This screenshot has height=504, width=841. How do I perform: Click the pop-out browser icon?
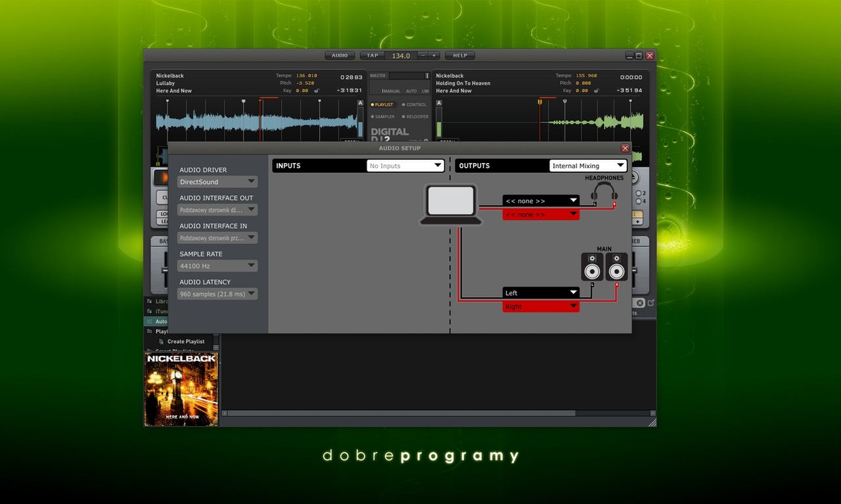click(x=651, y=303)
